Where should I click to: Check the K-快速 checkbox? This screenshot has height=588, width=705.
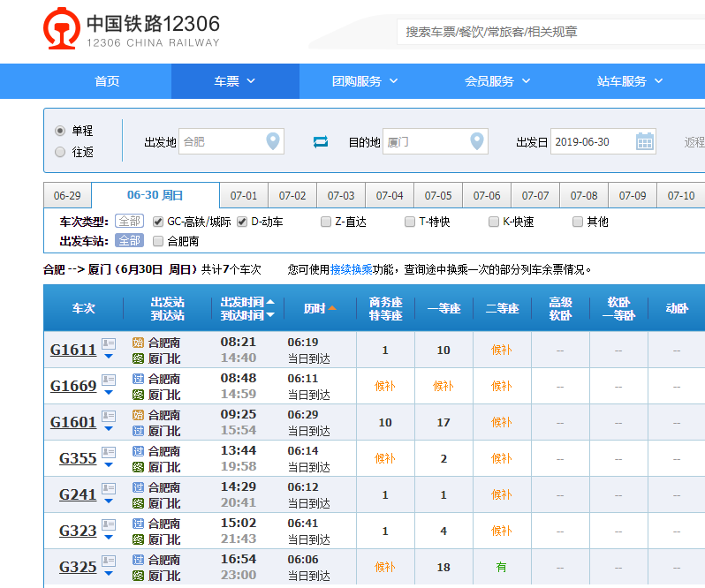494,222
